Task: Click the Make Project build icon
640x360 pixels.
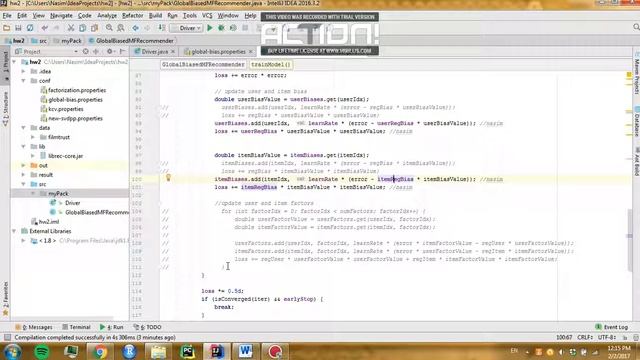Action: click(162, 28)
